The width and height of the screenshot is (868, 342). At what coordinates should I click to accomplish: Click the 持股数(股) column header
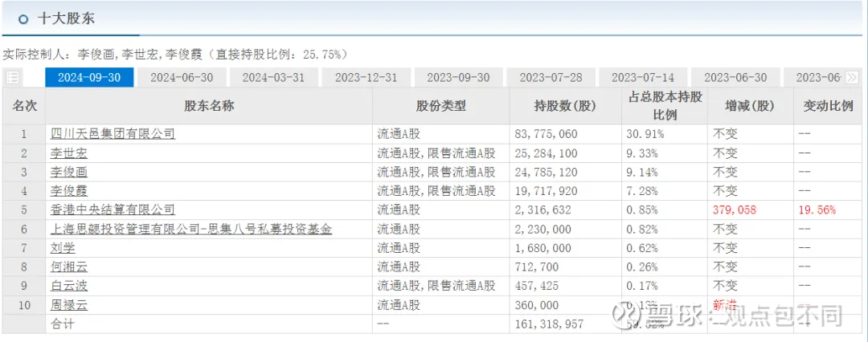click(566, 106)
